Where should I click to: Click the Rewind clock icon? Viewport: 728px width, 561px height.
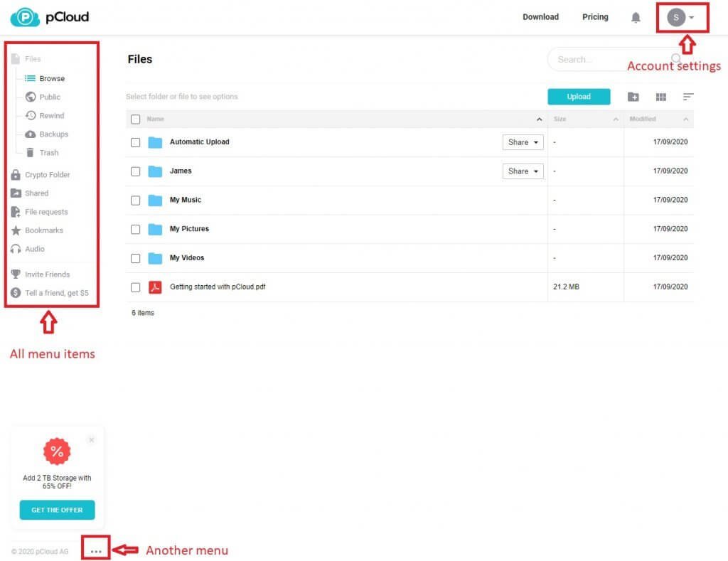click(x=31, y=116)
